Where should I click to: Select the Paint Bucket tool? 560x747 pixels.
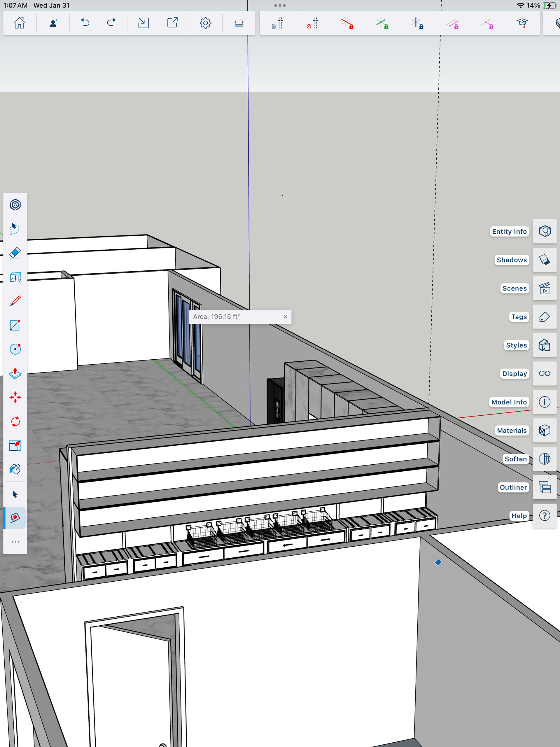(15, 469)
